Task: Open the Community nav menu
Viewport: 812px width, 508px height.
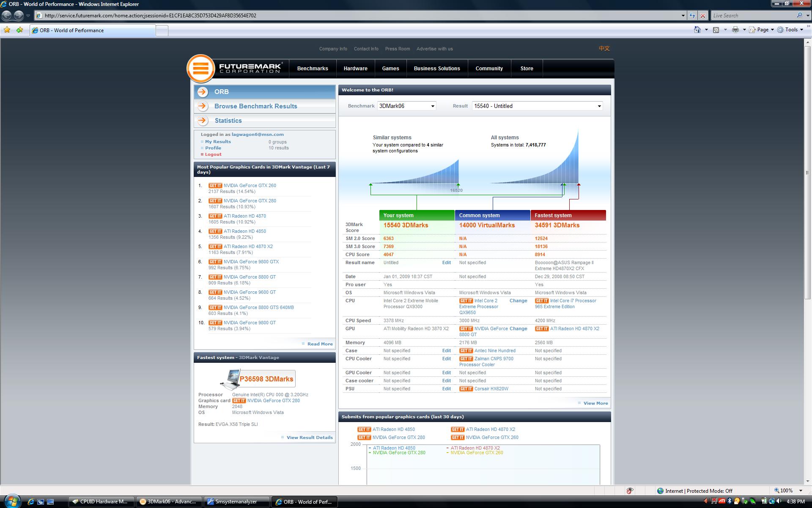Action: click(x=489, y=69)
